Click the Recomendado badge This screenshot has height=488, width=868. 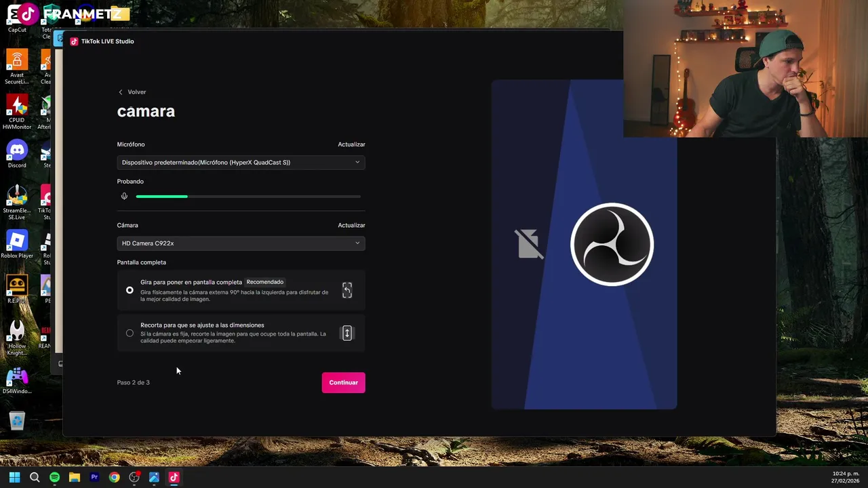click(x=264, y=282)
